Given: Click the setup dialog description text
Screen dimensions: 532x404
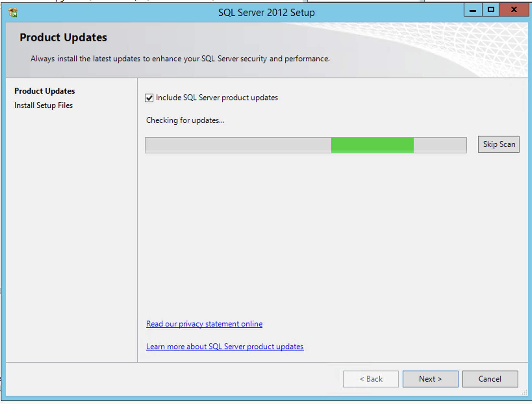Looking at the screenshot, I should (x=180, y=59).
